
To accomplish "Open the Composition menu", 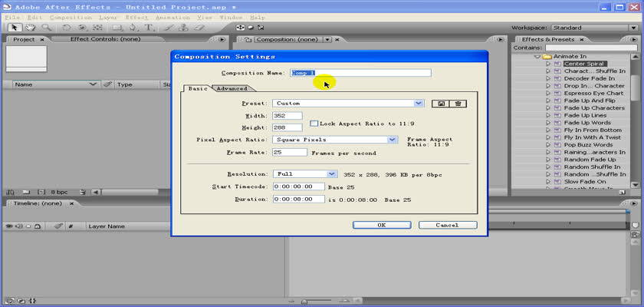I will coord(71,18).
